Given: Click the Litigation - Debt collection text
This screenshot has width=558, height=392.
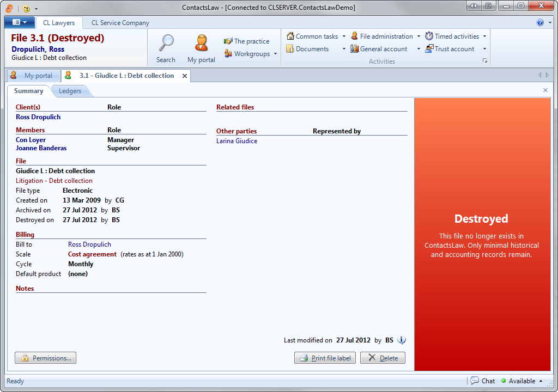Looking at the screenshot, I should 54,181.
